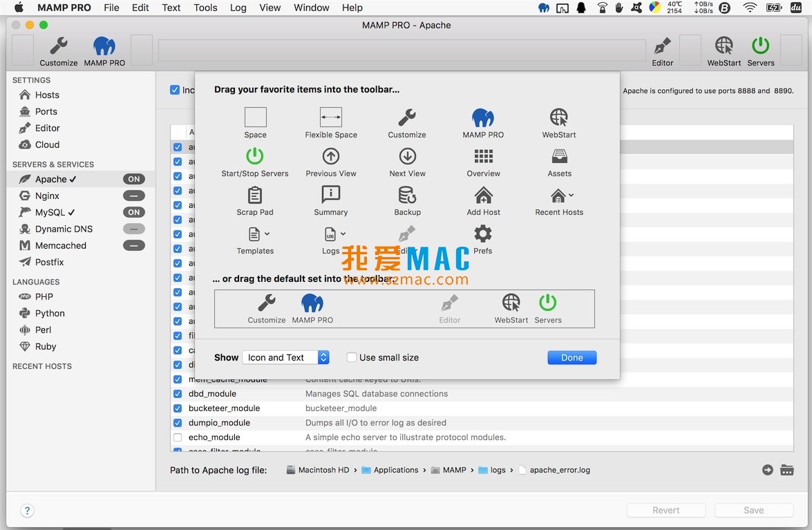Click the log file arrow button

768,469
